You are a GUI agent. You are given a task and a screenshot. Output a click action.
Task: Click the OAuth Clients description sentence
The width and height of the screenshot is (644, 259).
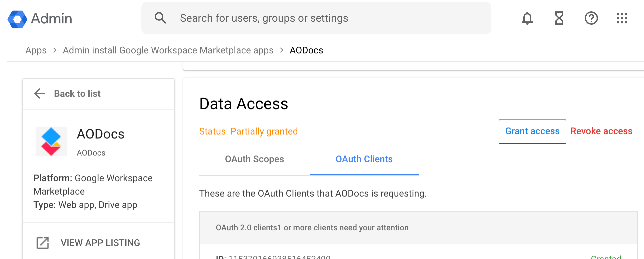[313, 194]
